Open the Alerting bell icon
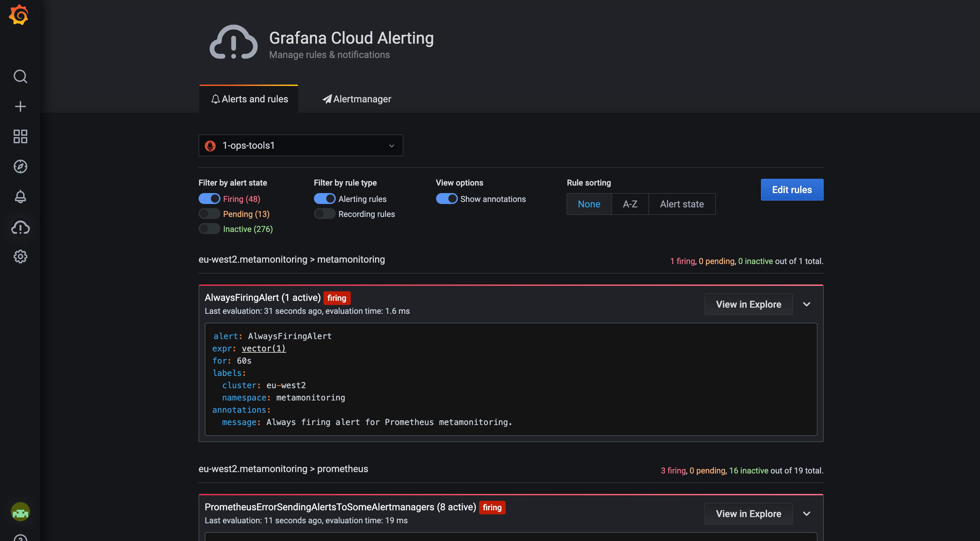The height and width of the screenshot is (541, 980). pyautogui.click(x=20, y=196)
